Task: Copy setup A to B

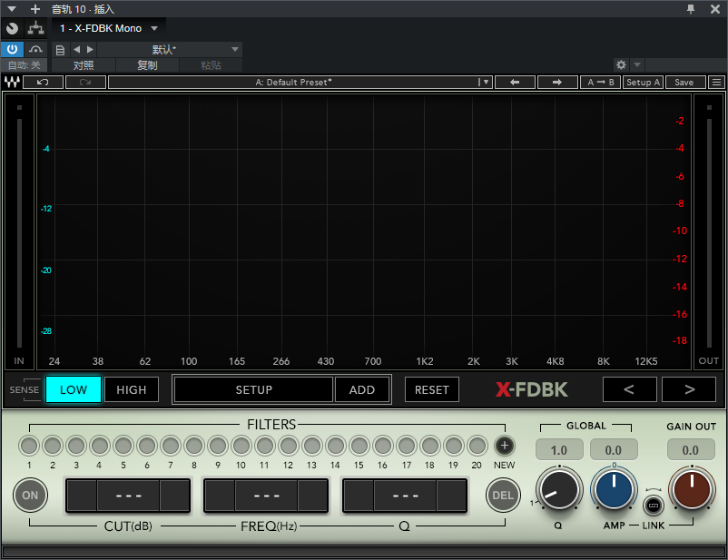Action: 600,83
